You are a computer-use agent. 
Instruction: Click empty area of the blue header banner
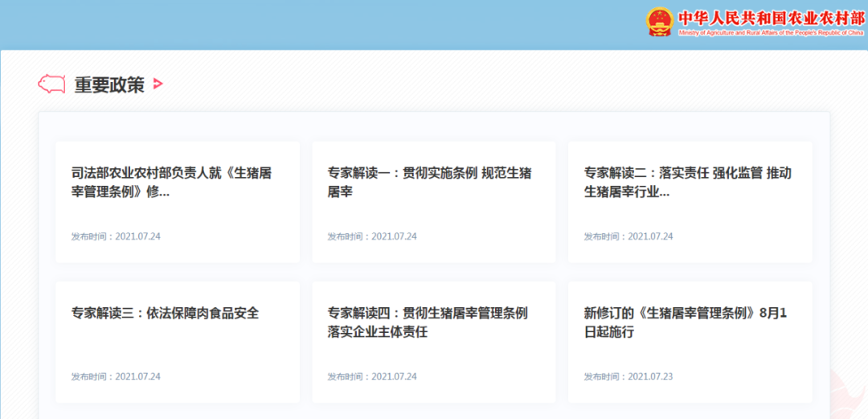click(321, 24)
